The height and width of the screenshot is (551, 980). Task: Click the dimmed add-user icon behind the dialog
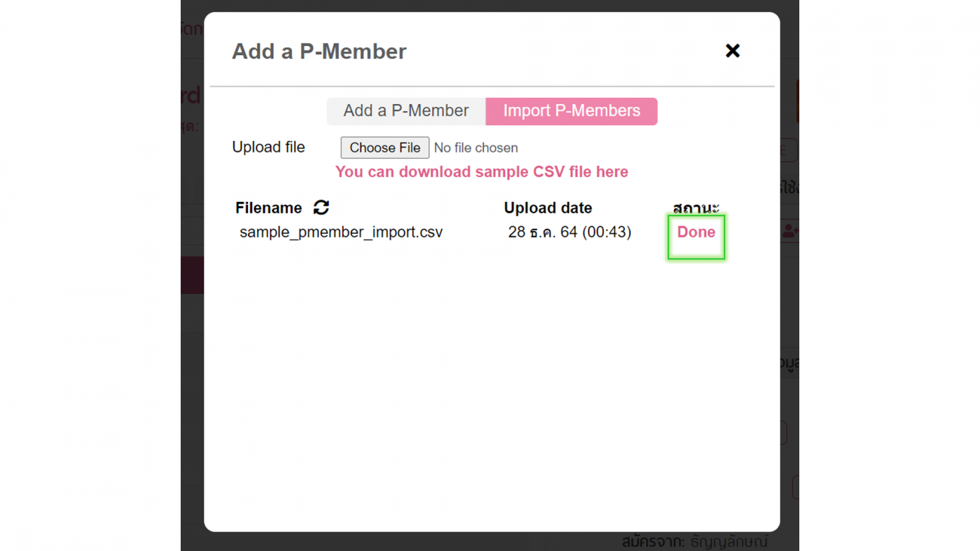tap(790, 231)
